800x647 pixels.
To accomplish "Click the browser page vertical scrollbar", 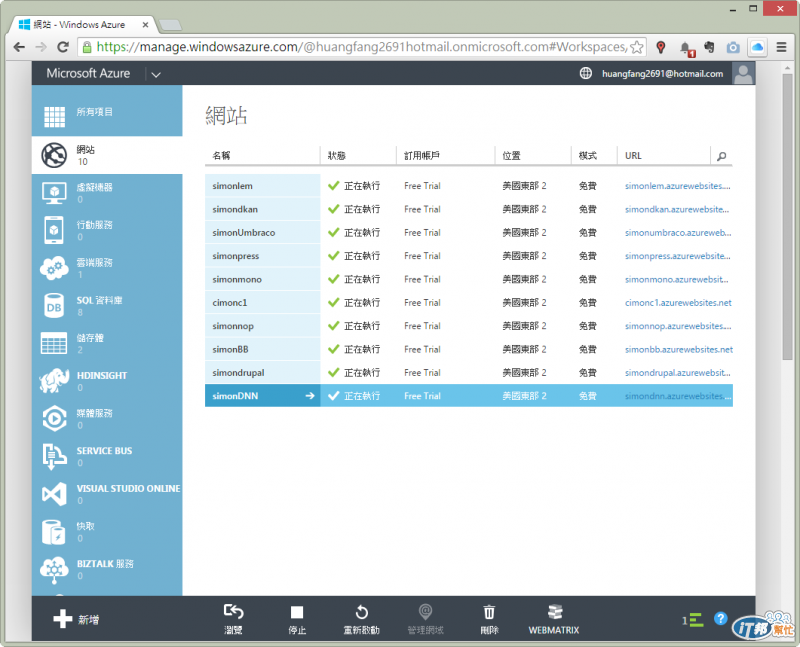I will click(x=787, y=217).
